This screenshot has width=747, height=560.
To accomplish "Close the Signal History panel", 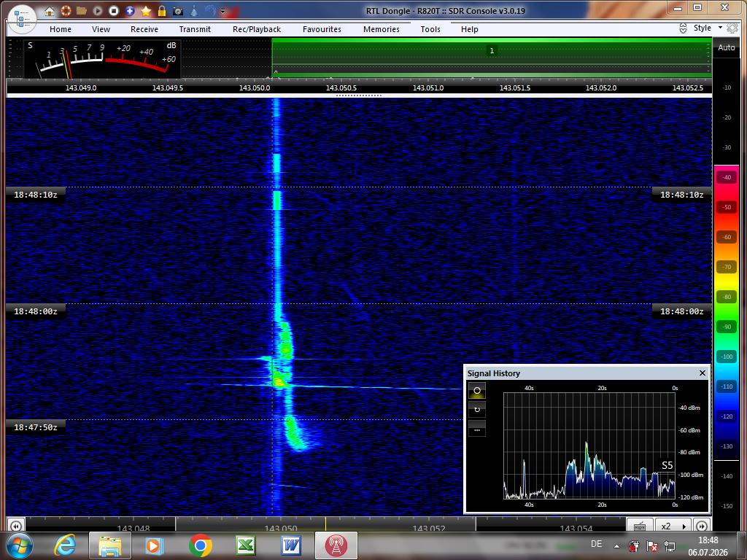I will pos(703,373).
